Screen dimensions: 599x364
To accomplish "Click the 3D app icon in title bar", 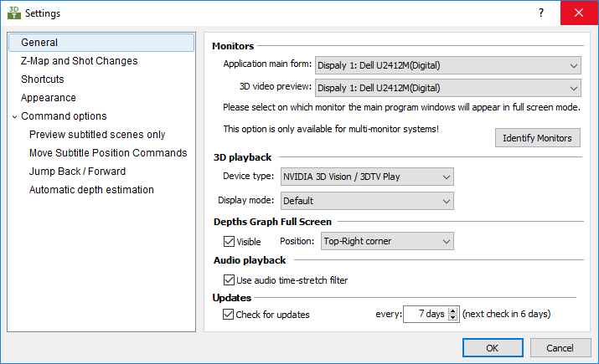I will click(x=13, y=13).
